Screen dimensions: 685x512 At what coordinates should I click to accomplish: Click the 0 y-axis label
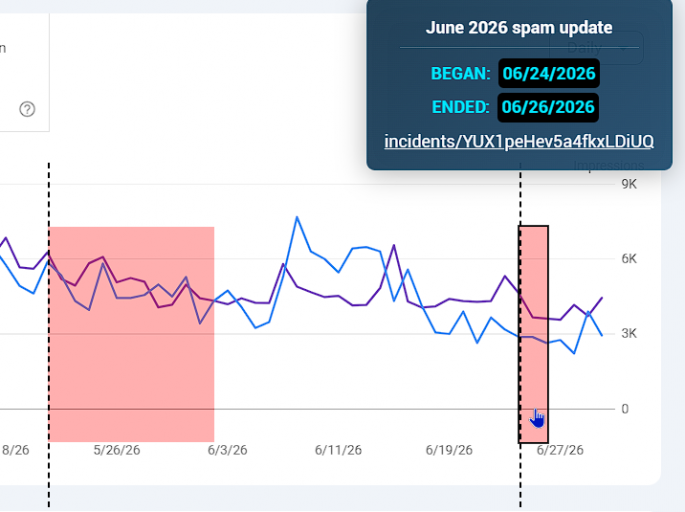tap(625, 409)
